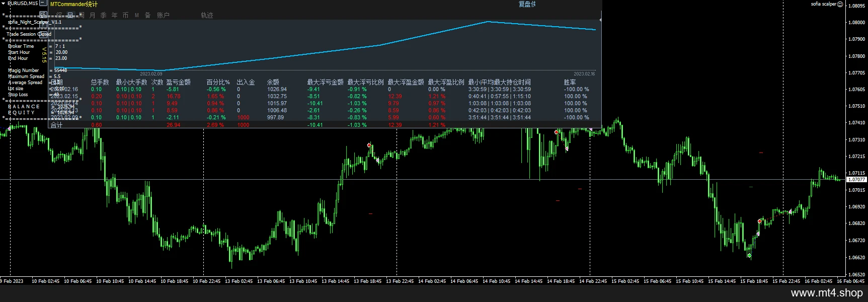
Task: Show the 轨迹 track tab
Action: point(207,16)
